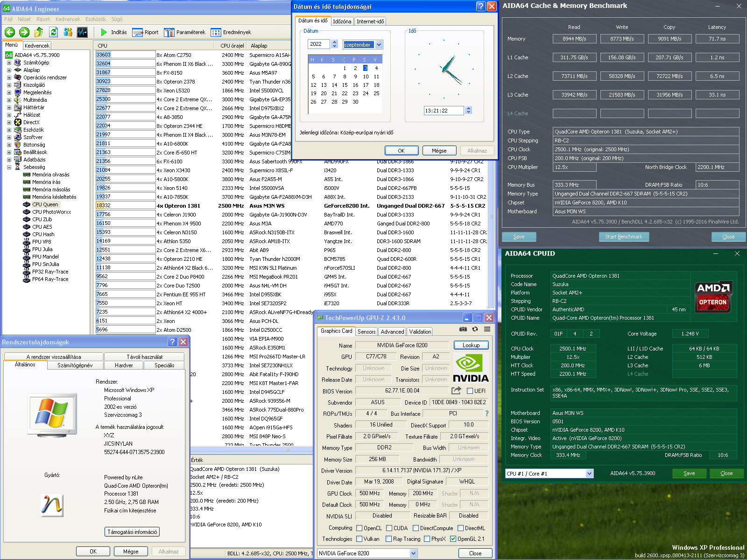The width and height of the screenshot is (747, 560).
Task: Switch to Sensors tab in GPU-Z
Action: 366,332
